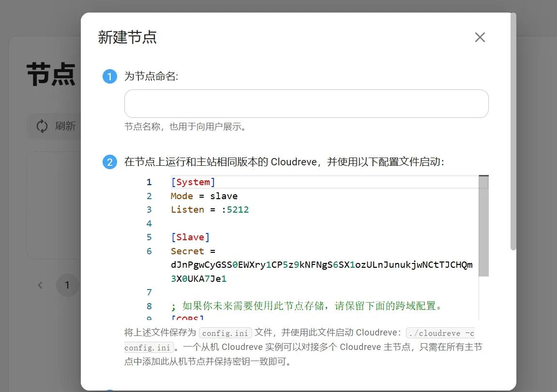557x392 pixels.
Task: Click the green comment on line 8
Action: pos(307,306)
